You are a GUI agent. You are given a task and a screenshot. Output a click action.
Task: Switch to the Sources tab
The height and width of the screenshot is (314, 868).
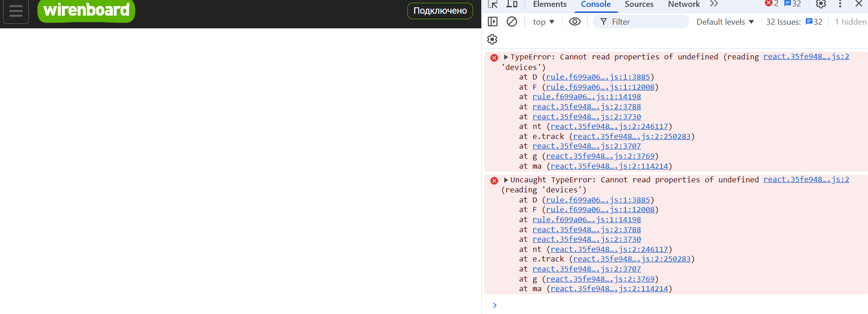tap(639, 5)
